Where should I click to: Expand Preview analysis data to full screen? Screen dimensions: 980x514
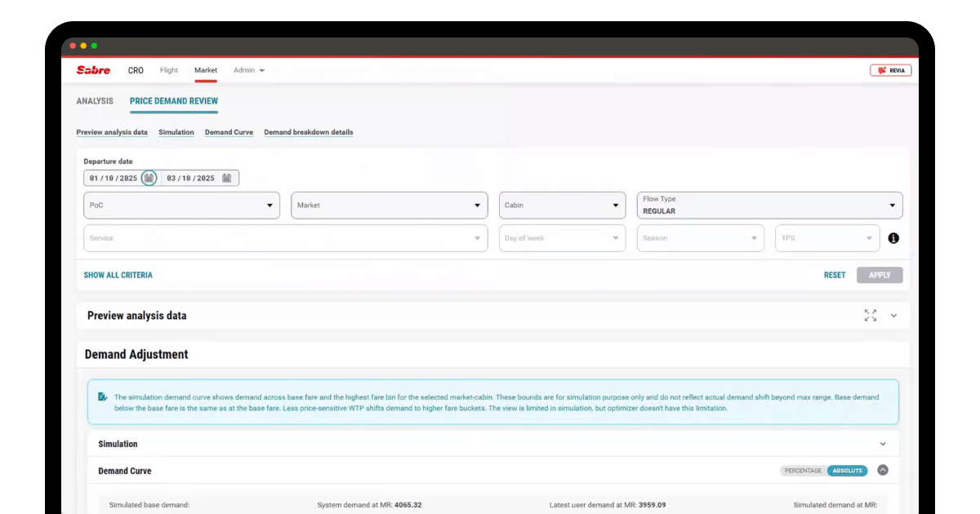click(x=871, y=316)
